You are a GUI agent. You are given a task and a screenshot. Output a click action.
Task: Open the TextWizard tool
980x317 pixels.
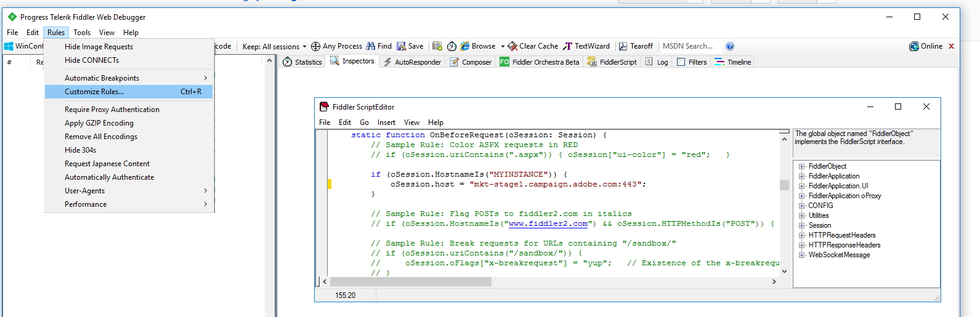tap(586, 46)
